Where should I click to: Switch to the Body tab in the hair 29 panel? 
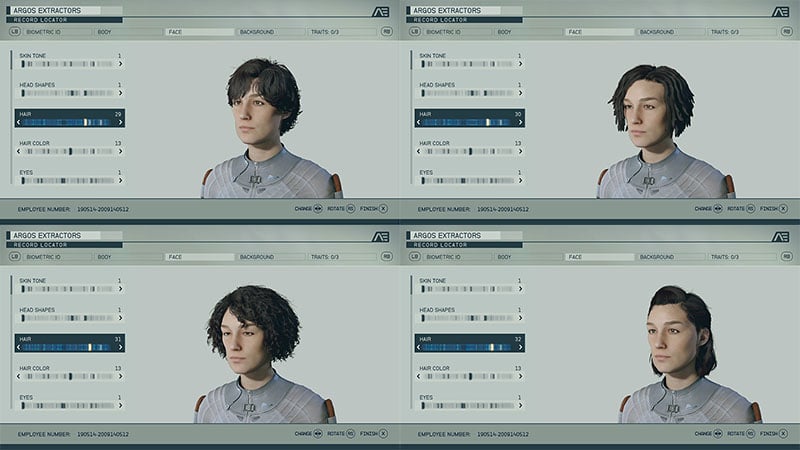(x=128, y=32)
